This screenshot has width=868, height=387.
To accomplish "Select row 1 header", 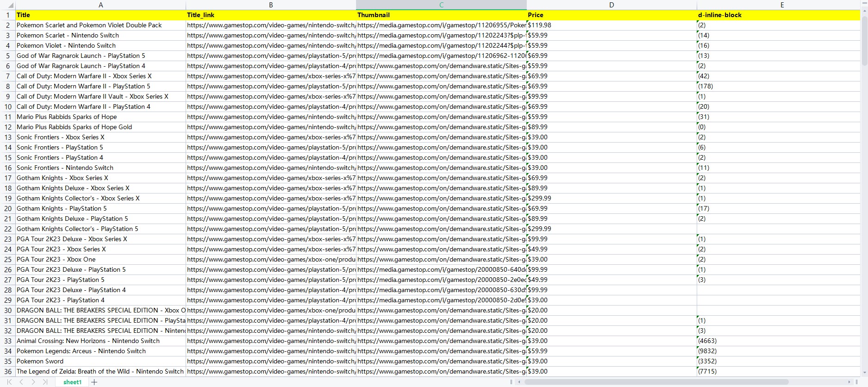I will coord(8,15).
